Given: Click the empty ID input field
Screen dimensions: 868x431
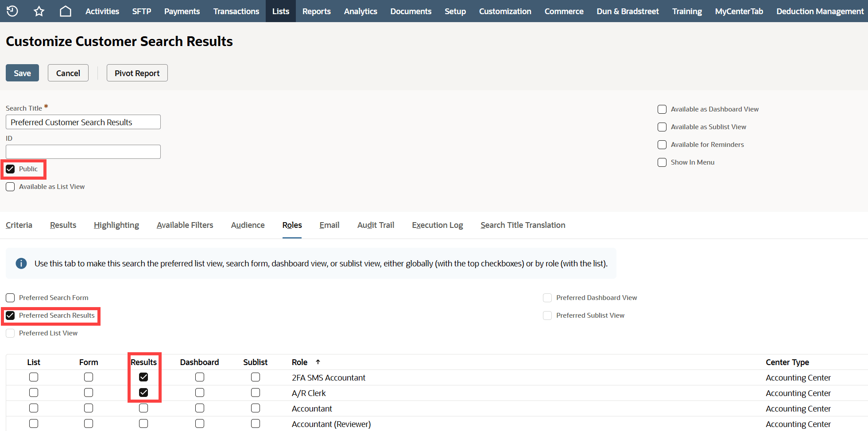Looking at the screenshot, I should click(x=83, y=152).
